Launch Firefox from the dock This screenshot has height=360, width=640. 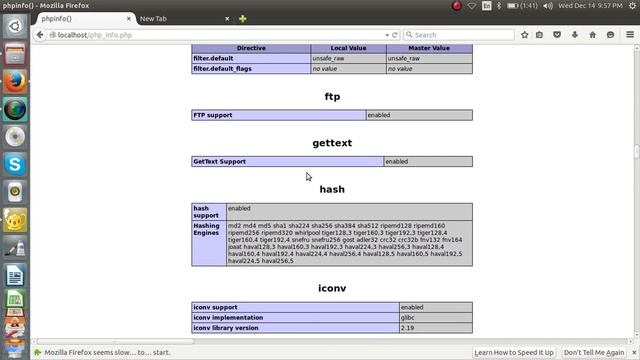[15, 82]
